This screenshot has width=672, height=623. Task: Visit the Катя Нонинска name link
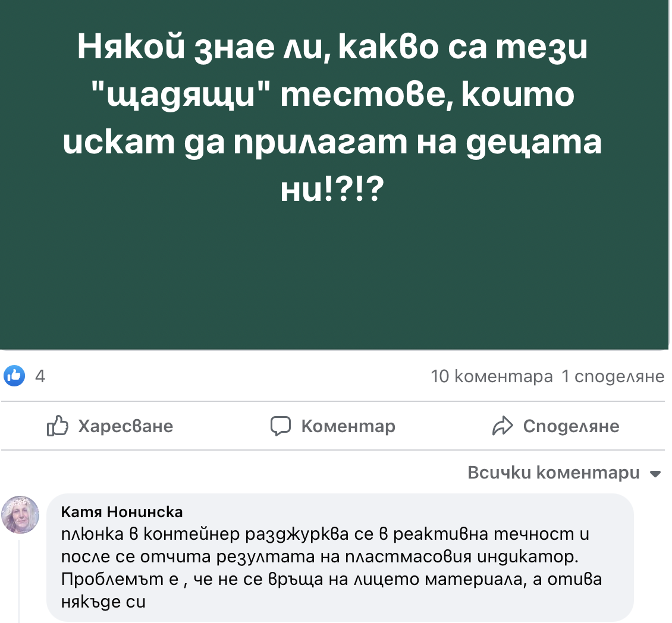pos(122,512)
